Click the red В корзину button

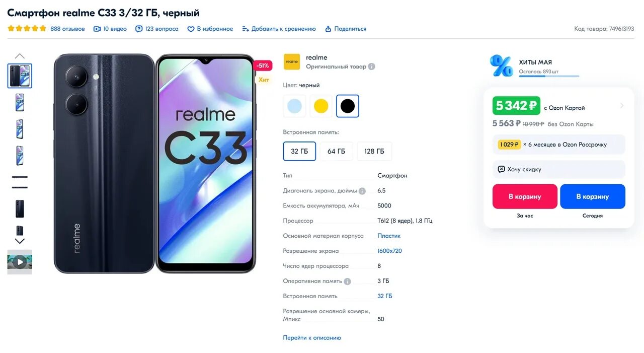coord(525,196)
